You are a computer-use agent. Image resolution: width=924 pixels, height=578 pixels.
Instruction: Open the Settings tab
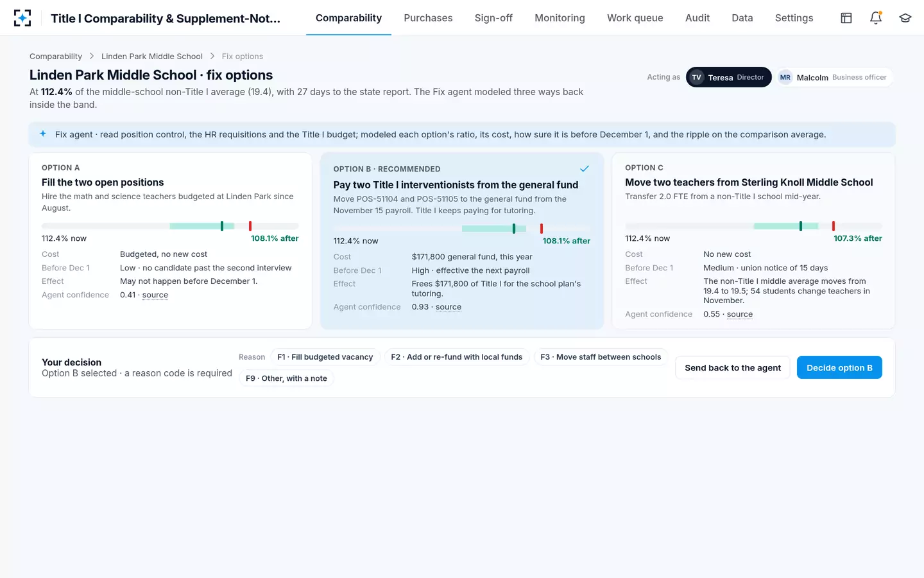(794, 18)
